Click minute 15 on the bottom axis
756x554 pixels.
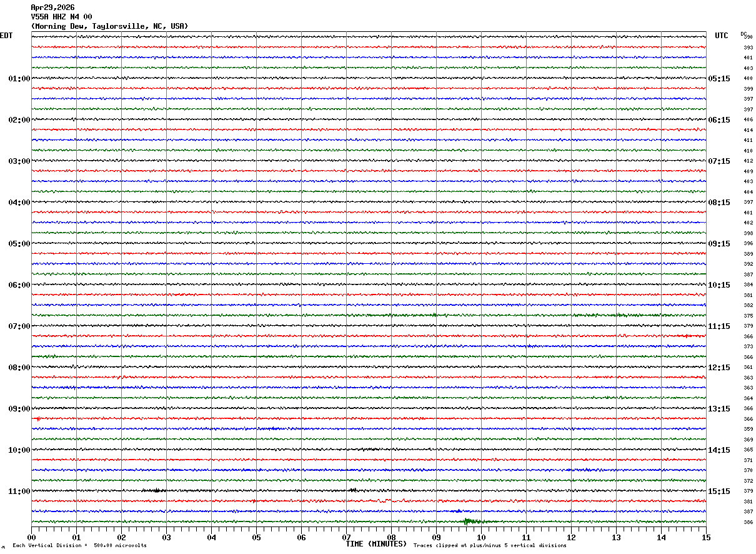[x=705, y=537]
